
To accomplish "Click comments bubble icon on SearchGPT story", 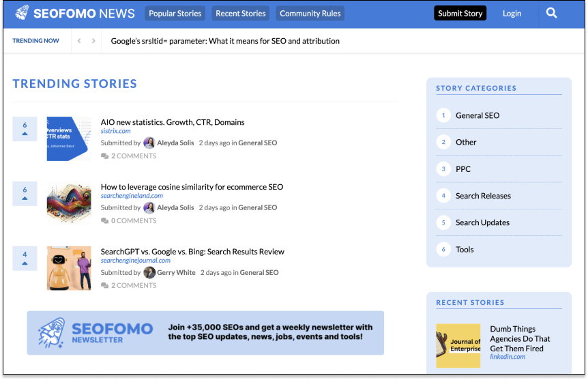I will 104,285.
